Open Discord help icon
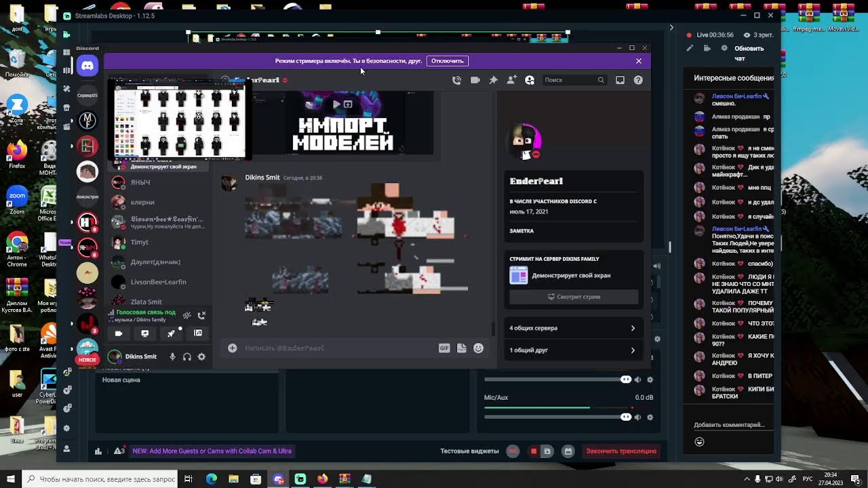The width and height of the screenshot is (868, 488). [x=638, y=80]
